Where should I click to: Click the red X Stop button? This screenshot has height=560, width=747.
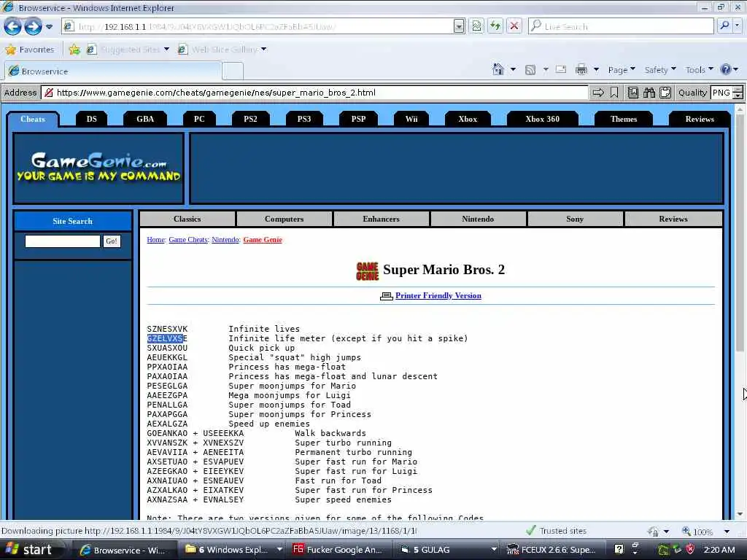pos(514,26)
